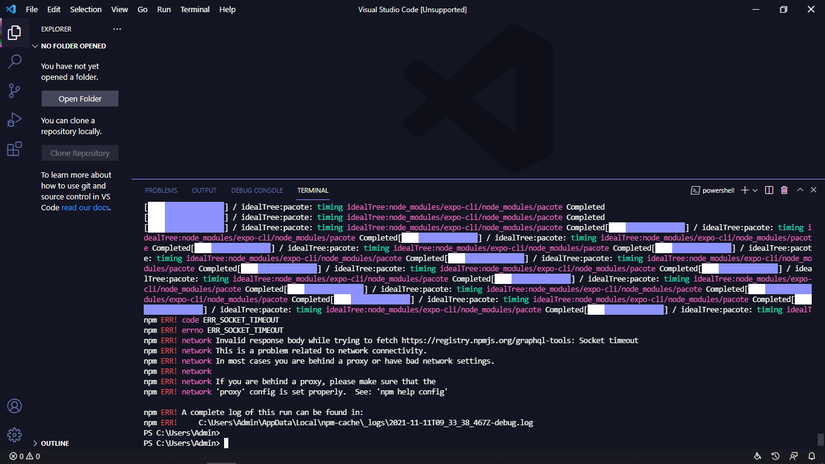The image size is (825, 464).
Task: Open notifications bell in status bar
Action: pos(812,456)
